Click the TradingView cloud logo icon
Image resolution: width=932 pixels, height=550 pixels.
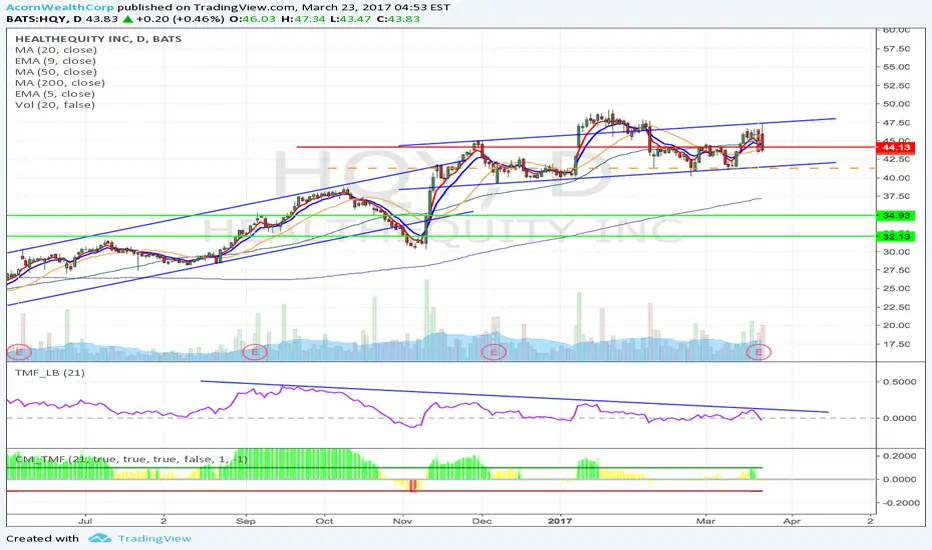coord(100,539)
